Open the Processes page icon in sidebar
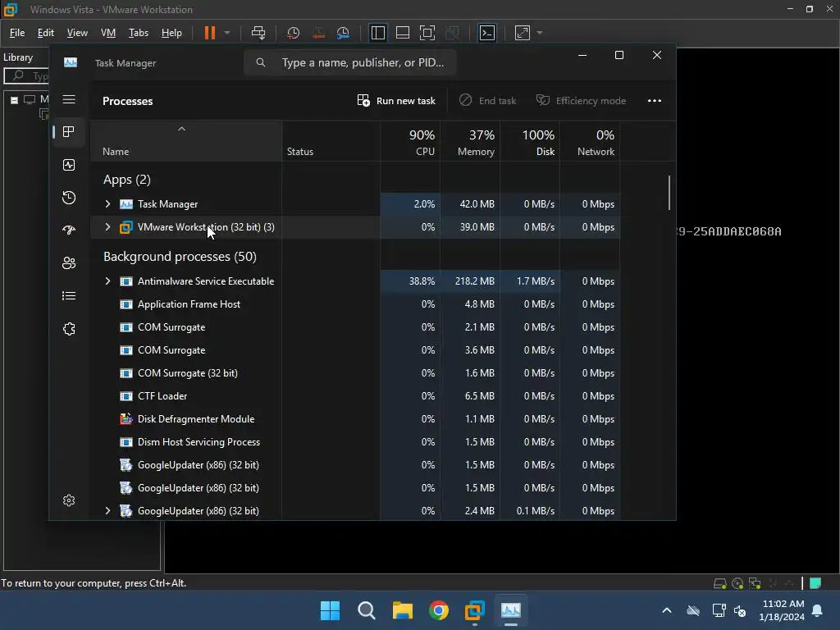The image size is (840, 630). pos(69,132)
